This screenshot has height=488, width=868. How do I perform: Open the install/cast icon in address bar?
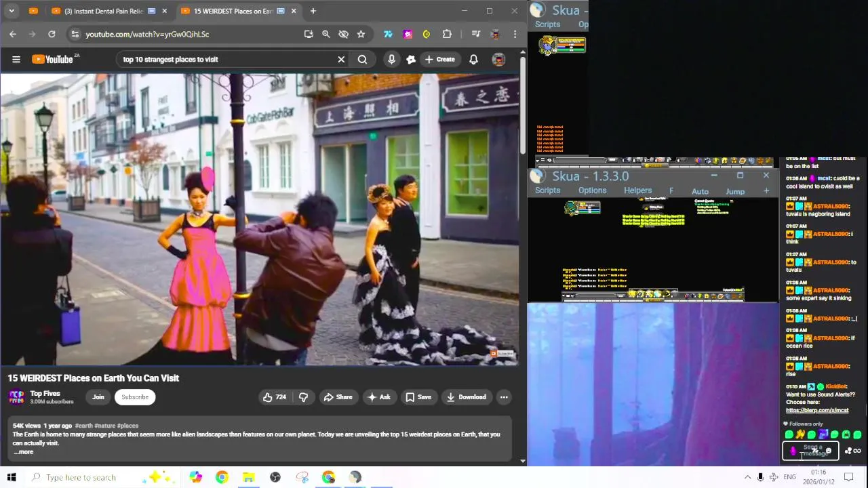tap(309, 34)
